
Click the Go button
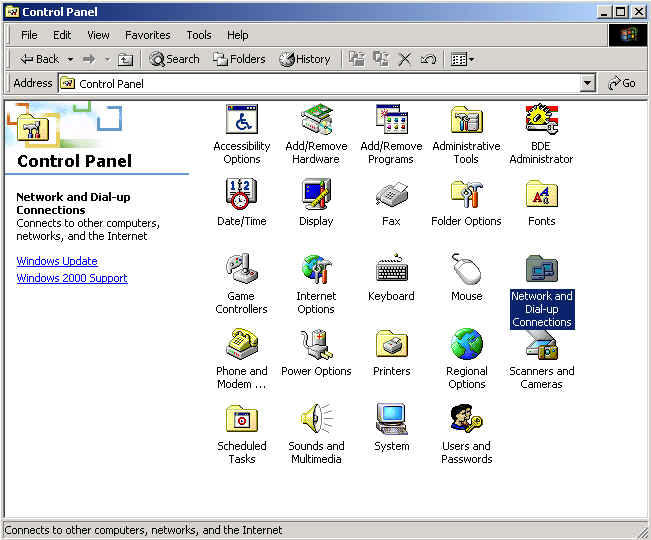pyautogui.click(x=622, y=83)
